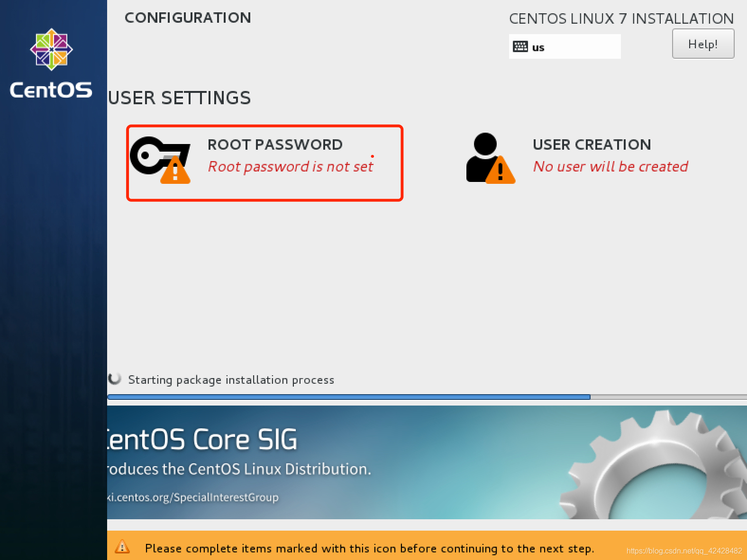Click 'produces the CentOS Linux Distribution' banner text
This screenshot has height=560, width=747.
point(239,469)
